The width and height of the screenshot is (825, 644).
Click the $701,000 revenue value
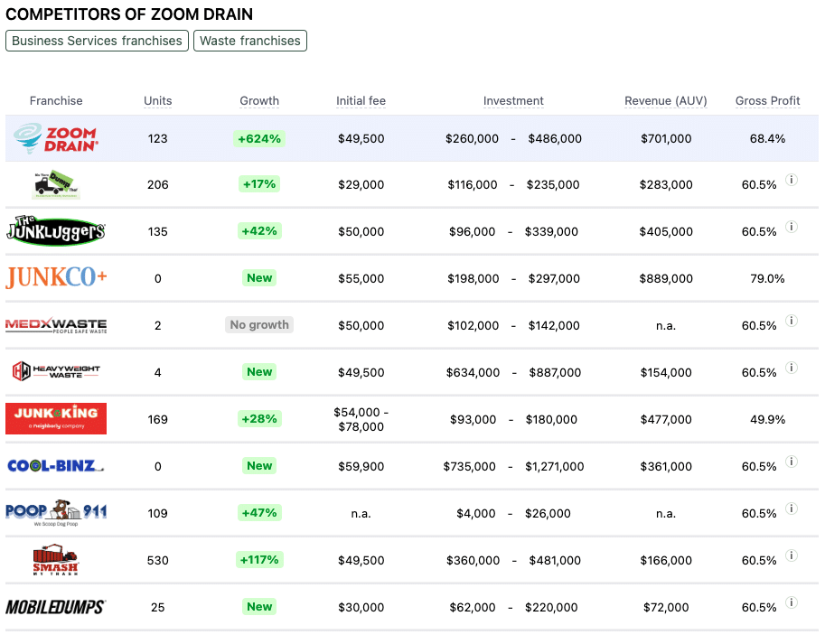pyautogui.click(x=666, y=139)
